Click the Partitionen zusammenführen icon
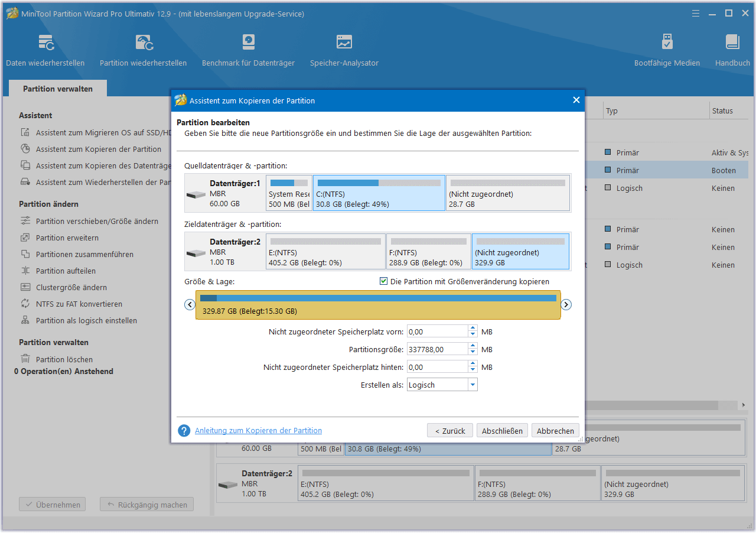The image size is (756, 533). coord(25,254)
